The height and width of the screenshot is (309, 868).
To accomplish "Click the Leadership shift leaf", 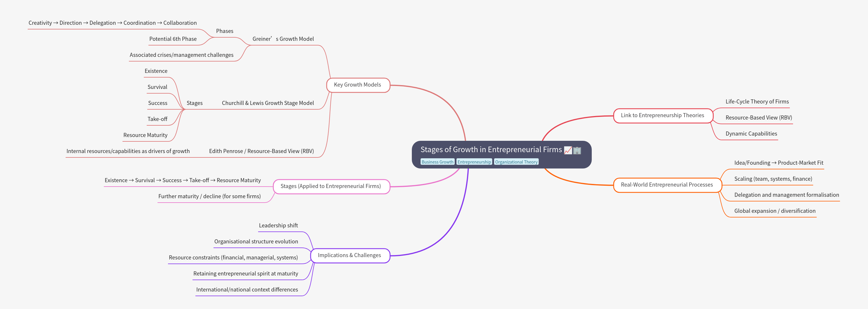I will pyautogui.click(x=278, y=226).
